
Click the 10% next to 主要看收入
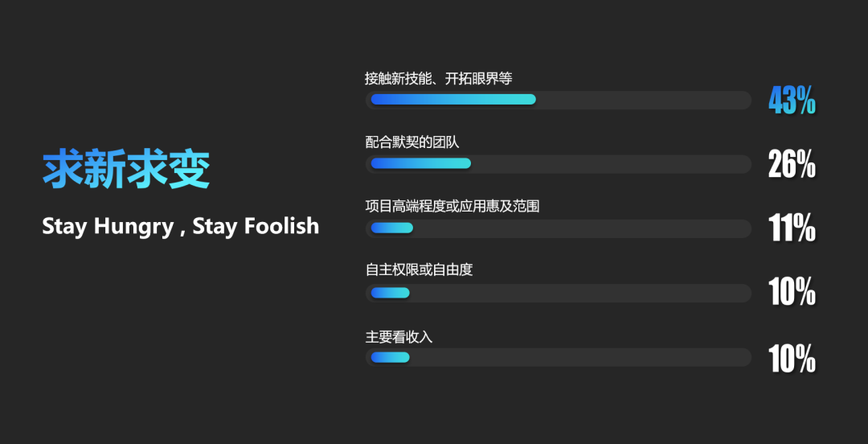tap(792, 360)
